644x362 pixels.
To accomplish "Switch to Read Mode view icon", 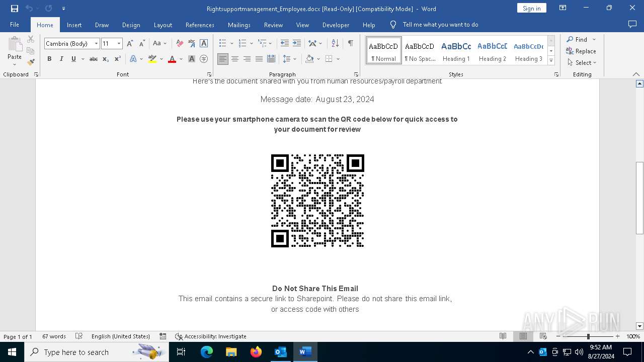I will click(503, 336).
